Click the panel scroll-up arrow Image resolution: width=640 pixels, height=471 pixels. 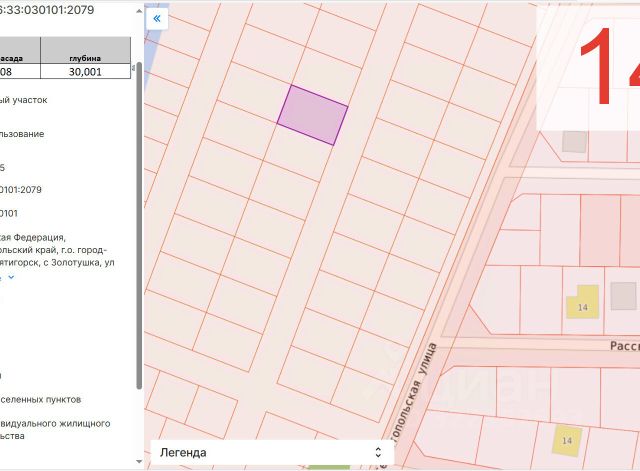coord(139,11)
